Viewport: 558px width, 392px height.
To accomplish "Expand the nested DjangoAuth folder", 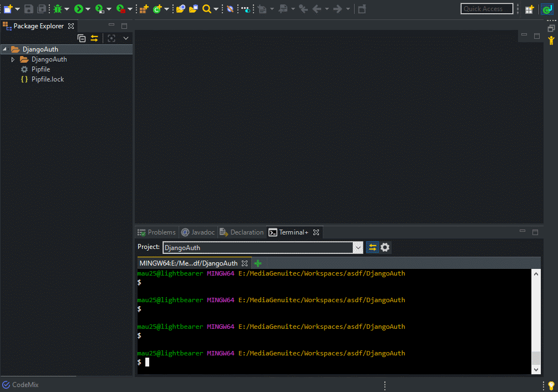I will (x=13, y=59).
